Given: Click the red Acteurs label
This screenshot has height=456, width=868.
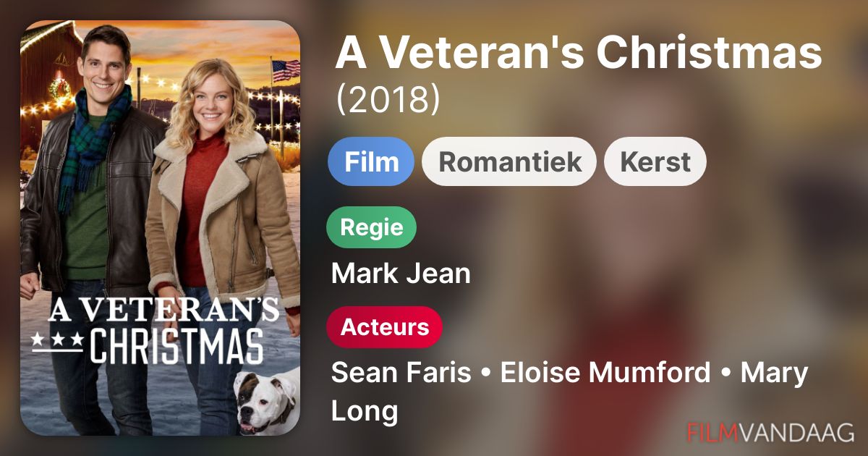Looking at the screenshot, I should point(385,327).
